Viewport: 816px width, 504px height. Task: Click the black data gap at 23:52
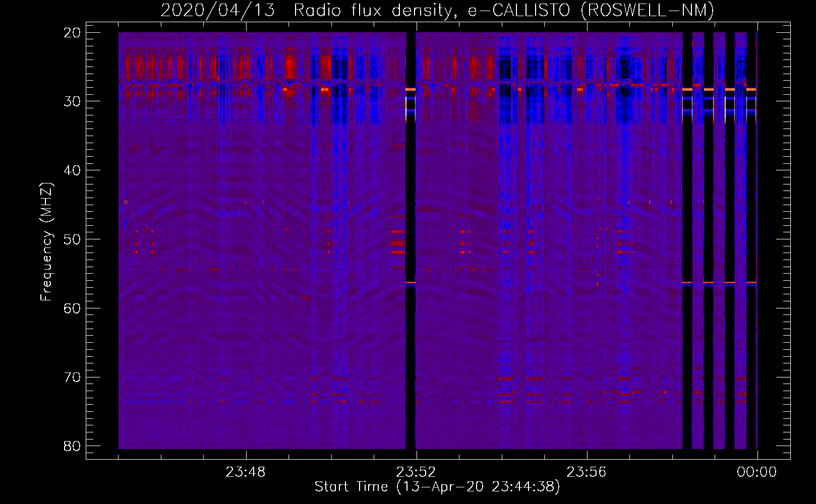(x=411, y=240)
